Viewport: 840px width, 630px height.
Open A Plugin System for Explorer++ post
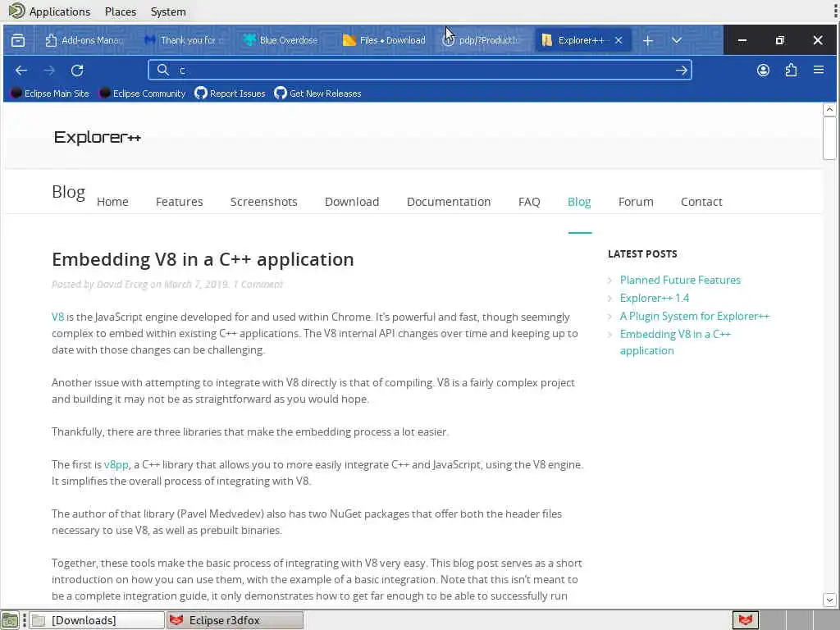pyautogui.click(x=695, y=316)
